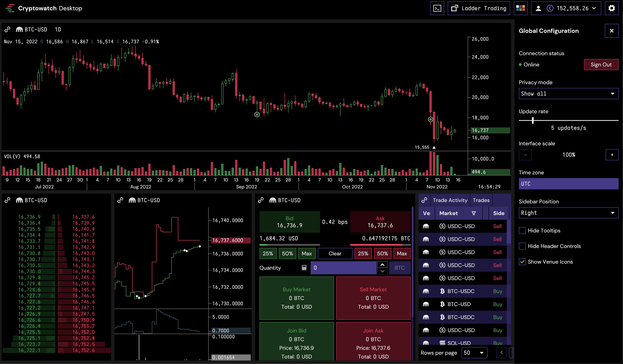Click the Update rate slider handle
Image resolution: width=623 pixels, height=364 pixels.
click(x=533, y=120)
